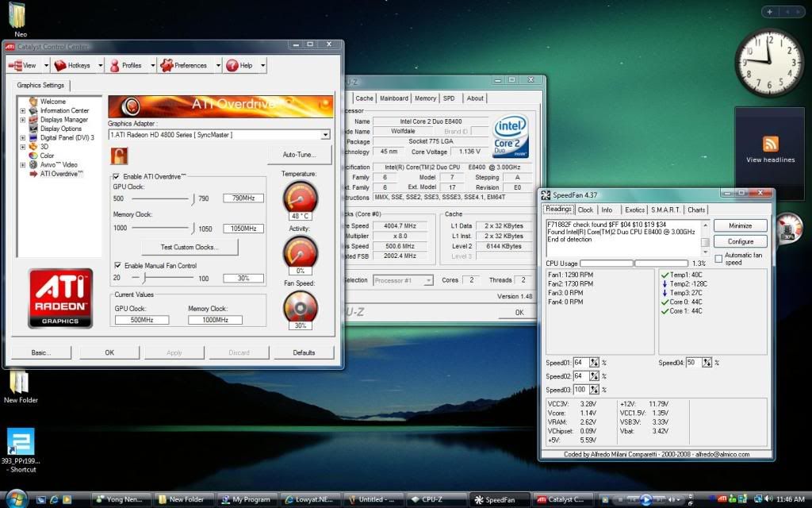The image size is (812, 508).
Task: Expand the Information Center tree node
Action: pos(22,110)
